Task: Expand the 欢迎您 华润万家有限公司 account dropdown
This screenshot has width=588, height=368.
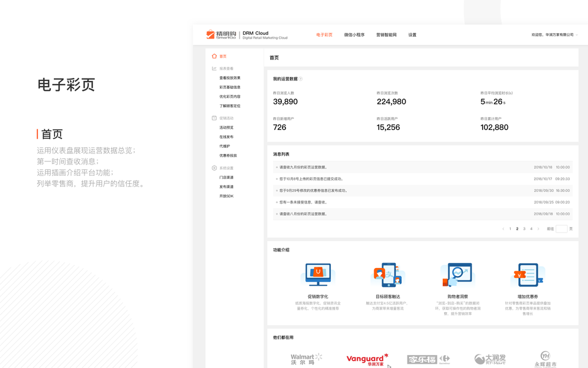Action: point(555,35)
